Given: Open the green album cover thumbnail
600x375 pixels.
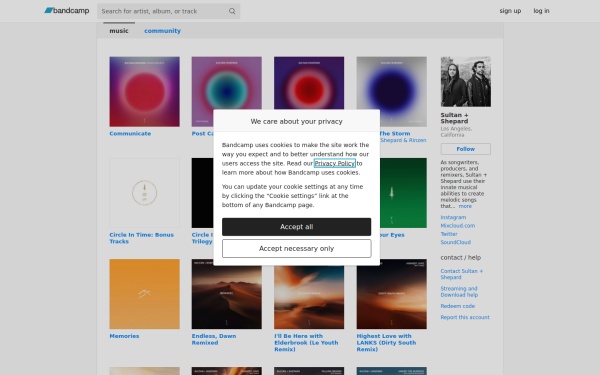Looking at the screenshot, I should (403, 193).
